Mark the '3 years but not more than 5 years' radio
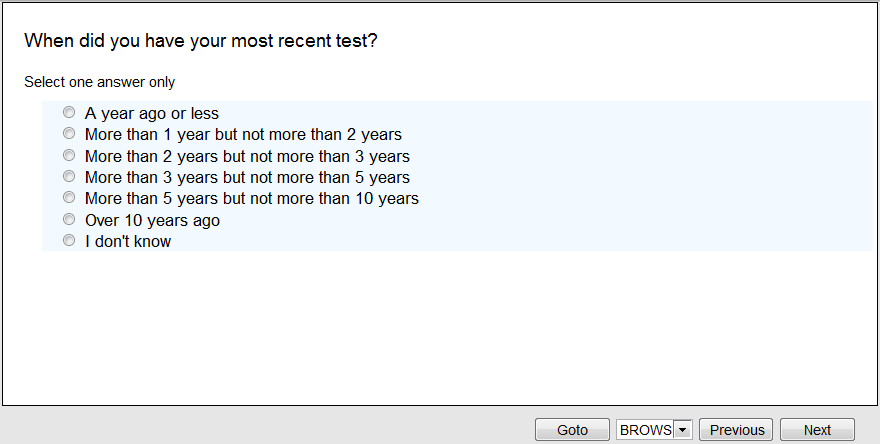Viewport: 880px width, 444px height. coord(69,177)
